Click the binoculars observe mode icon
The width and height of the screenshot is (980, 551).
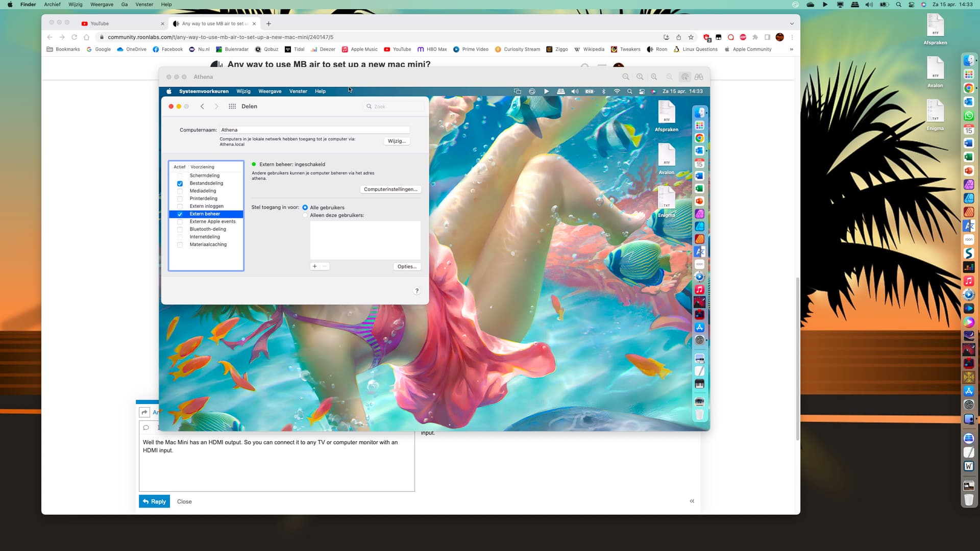[x=699, y=77]
